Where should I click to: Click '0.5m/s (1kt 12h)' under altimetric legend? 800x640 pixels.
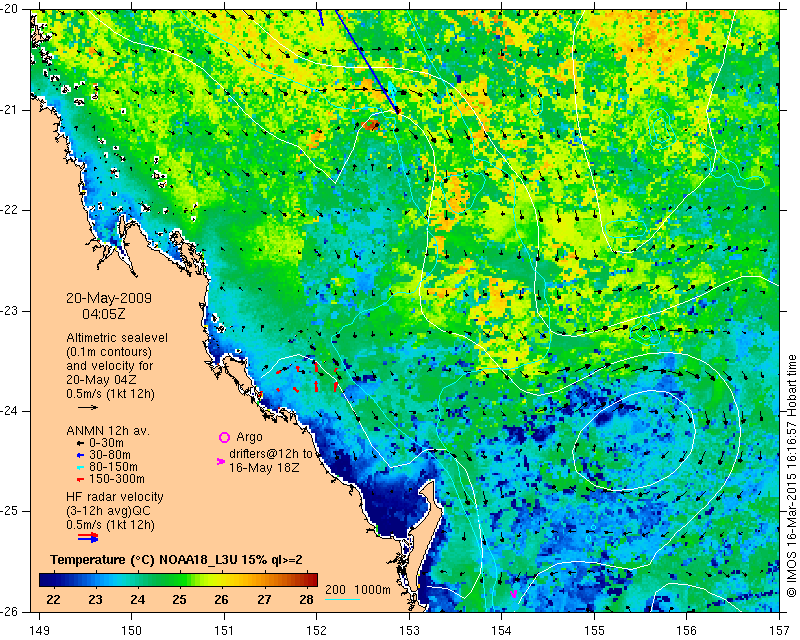110,394
